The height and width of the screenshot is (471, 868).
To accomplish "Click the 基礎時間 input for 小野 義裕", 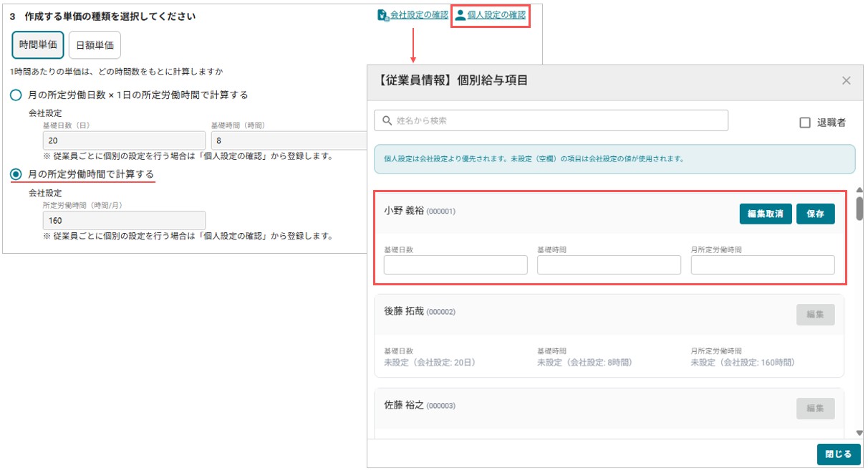I will click(609, 265).
